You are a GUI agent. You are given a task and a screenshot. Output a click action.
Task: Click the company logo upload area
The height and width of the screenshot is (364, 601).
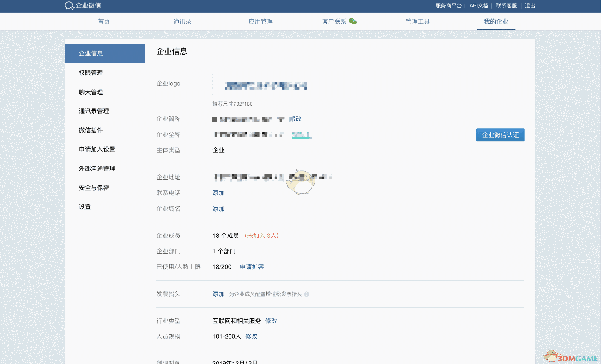[264, 84]
